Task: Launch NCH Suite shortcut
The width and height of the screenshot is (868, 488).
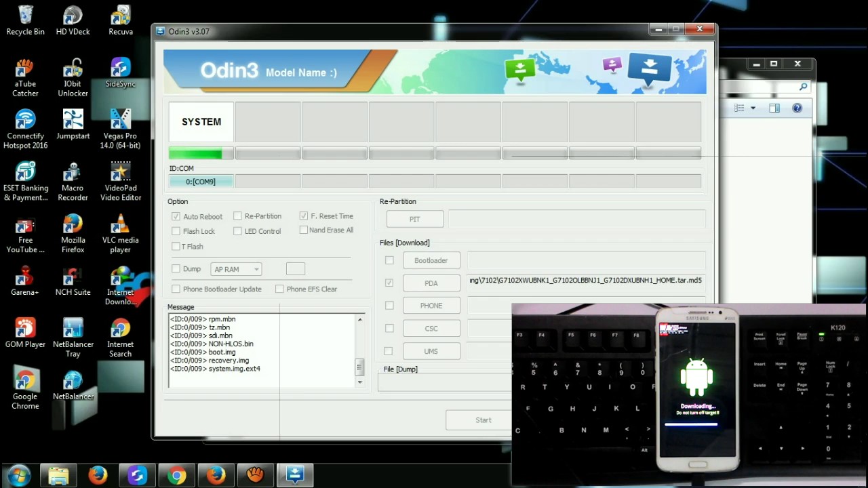Action: (73, 281)
